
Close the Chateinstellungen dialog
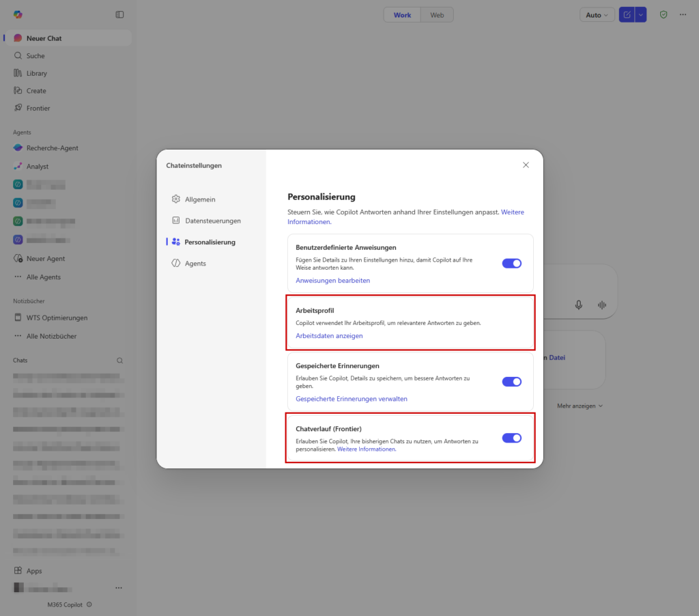(526, 165)
